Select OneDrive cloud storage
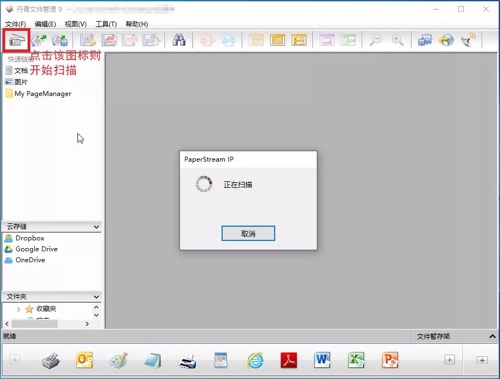Viewport: 500px width, 379px height. [25, 260]
